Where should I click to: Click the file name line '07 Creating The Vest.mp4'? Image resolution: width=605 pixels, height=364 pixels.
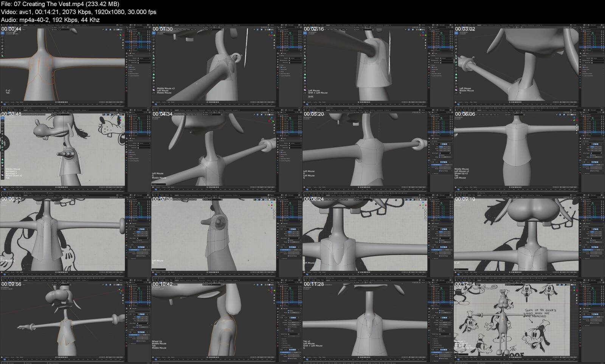60,4
